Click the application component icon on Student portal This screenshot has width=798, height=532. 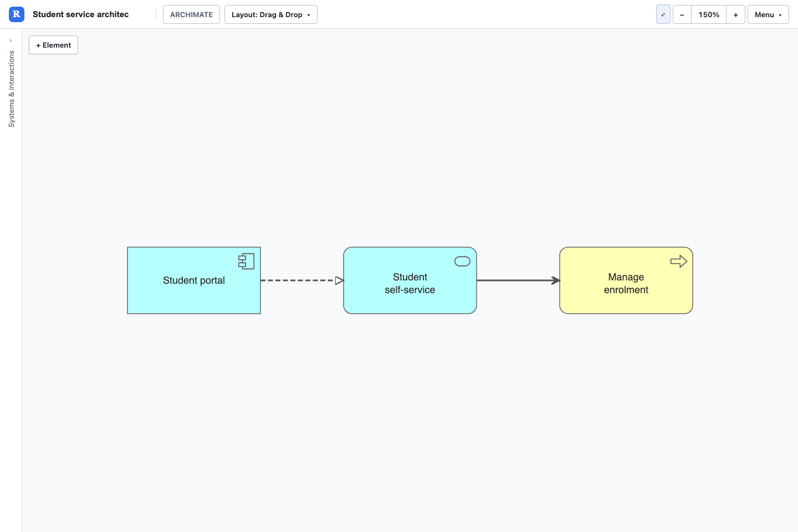coord(246,261)
